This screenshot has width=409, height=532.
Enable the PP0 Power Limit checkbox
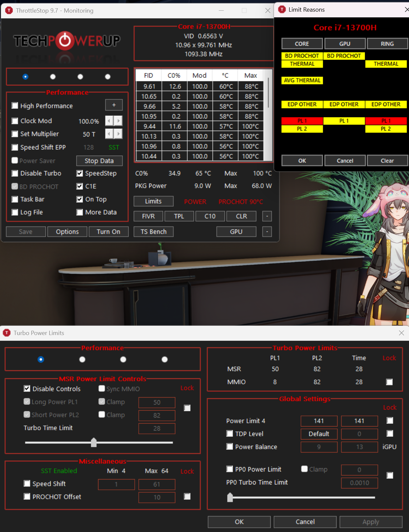[x=229, y=469]
